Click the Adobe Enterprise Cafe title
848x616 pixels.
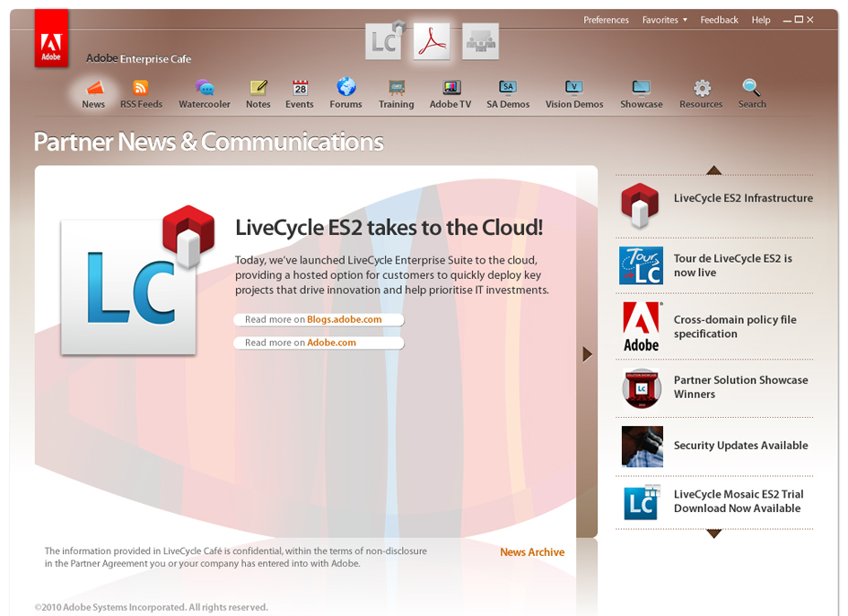(138, 58)
